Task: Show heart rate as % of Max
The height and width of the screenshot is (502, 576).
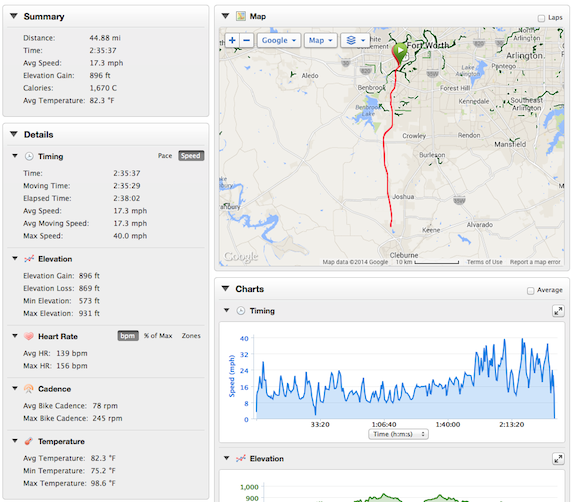Action: 158,336
